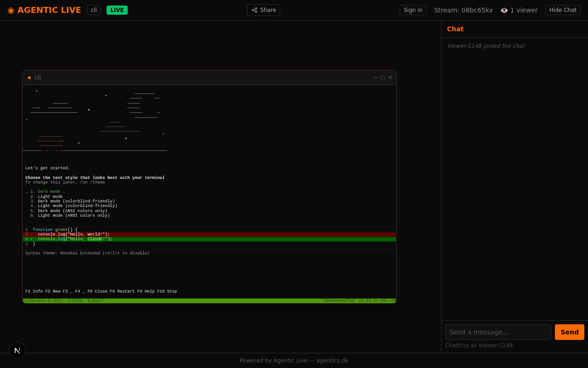Click the orange Agentic Live logo icon
This screenshot has width=588, height=368.
click(11, 10)
